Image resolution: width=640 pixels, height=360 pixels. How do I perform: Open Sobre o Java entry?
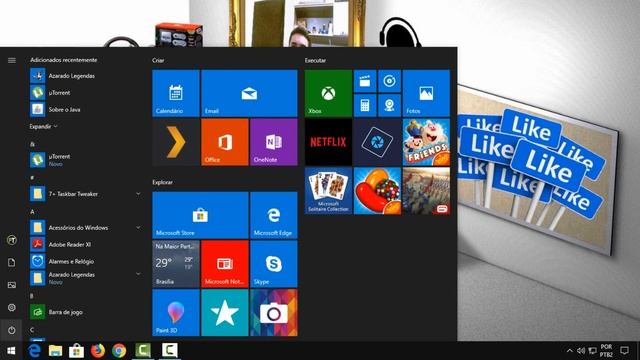(86, 109)
